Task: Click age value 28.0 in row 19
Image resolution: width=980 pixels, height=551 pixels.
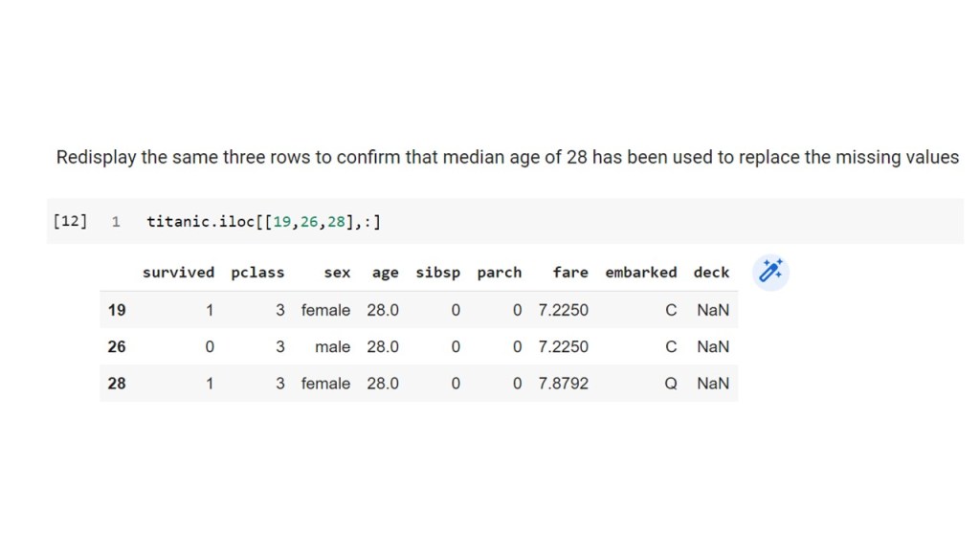Action: [x=383, y=310]
